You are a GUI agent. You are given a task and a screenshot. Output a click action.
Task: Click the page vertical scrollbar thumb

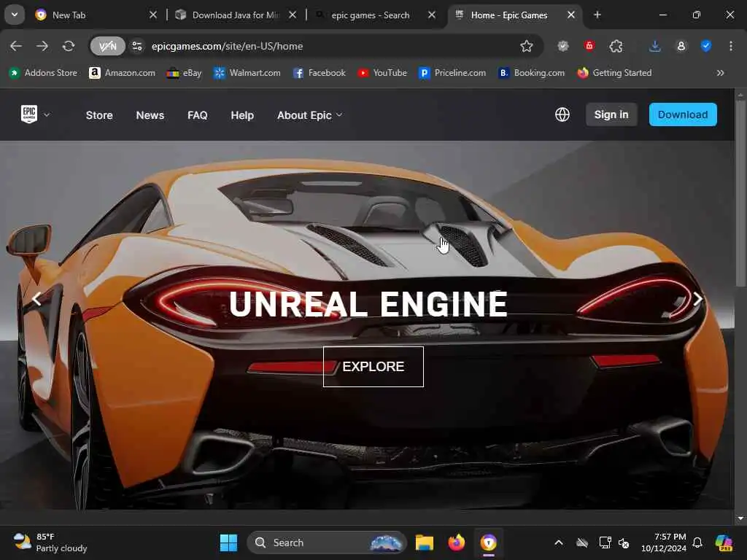pos(740,192)
